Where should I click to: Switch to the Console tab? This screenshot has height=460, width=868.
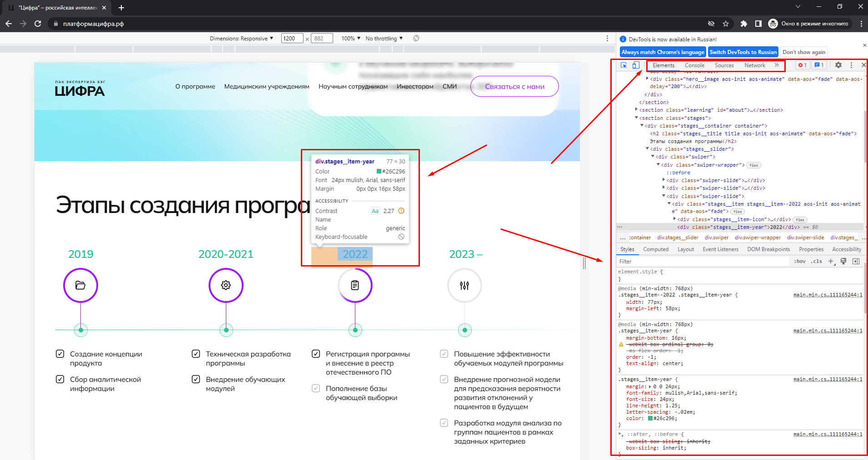pyautogui.click(x=694, y=65)
